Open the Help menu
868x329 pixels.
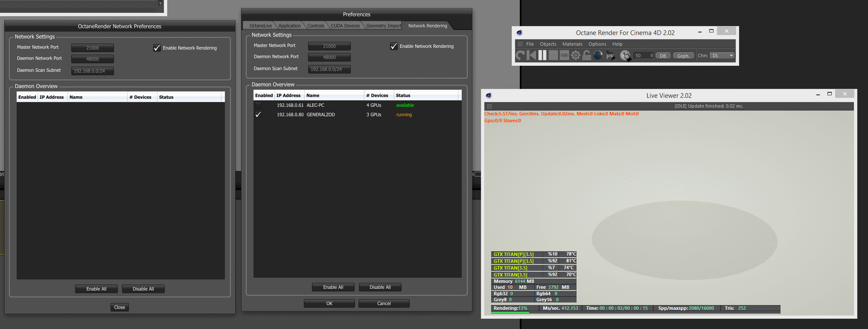617,44
